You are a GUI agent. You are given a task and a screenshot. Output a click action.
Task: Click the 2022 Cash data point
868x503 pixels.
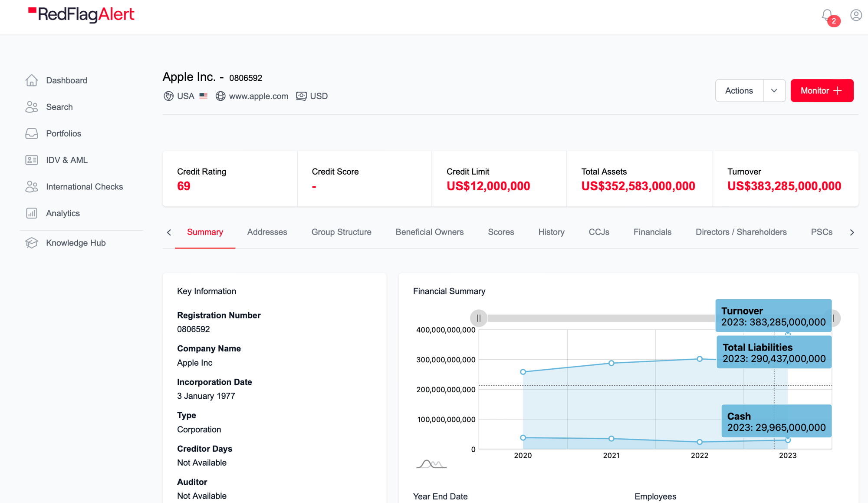point(700,442)
